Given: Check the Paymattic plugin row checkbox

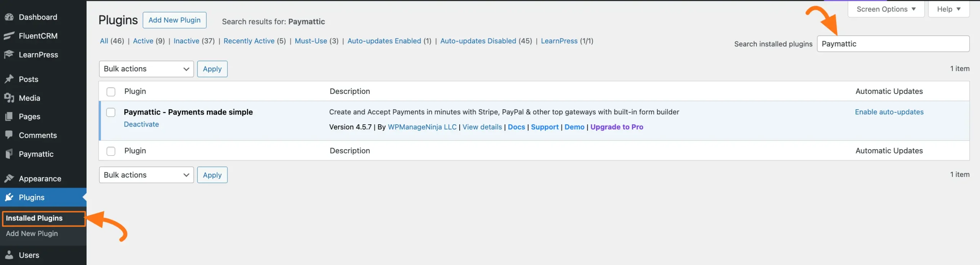Looking at the screenshot, I should pyautogui.click(x=111, y=112).
